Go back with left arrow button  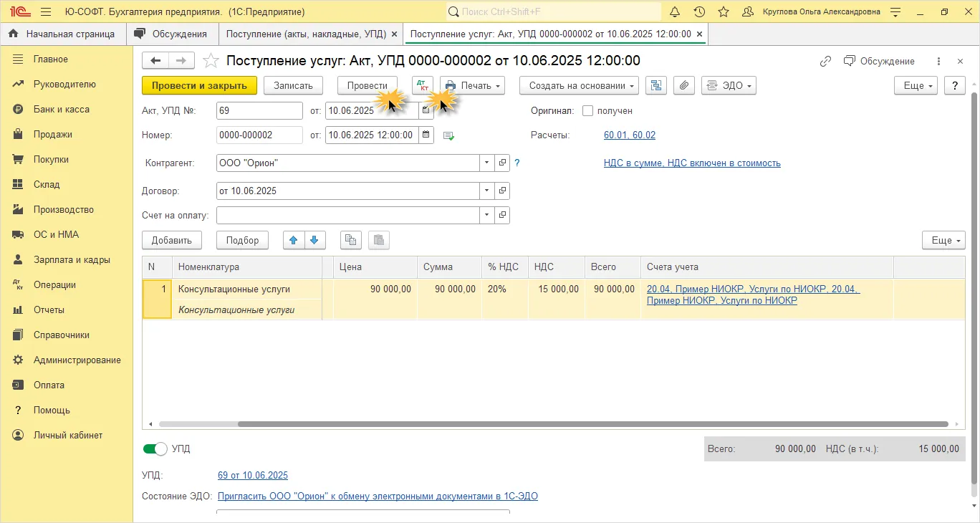tap(155, 61)
